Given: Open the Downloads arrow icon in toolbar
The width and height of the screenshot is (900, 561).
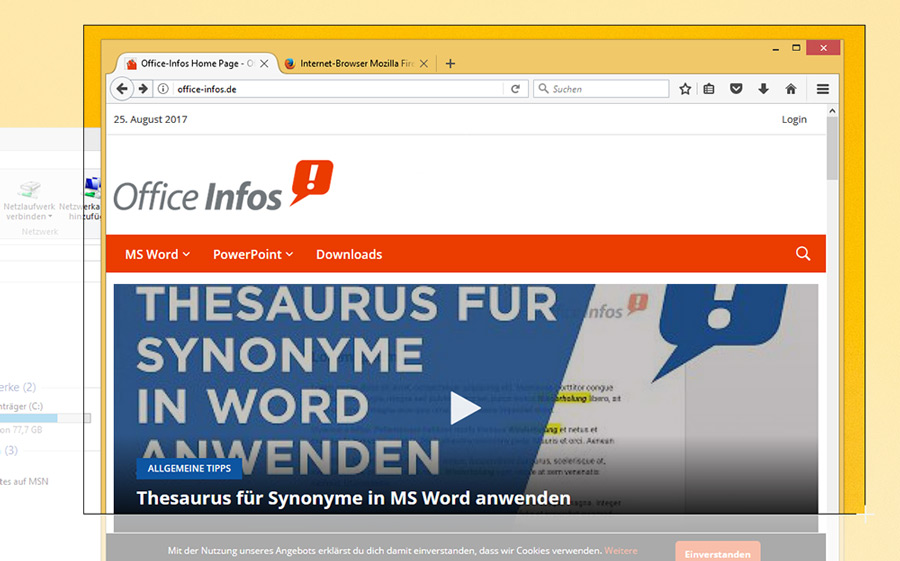Looking at the screenshot, I should coord(763,89).
